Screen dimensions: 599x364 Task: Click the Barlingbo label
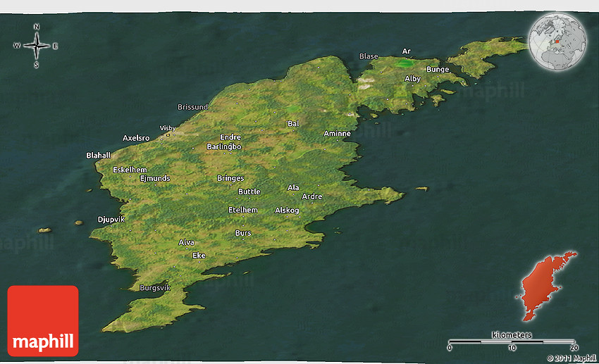click(x=224, y=146)
